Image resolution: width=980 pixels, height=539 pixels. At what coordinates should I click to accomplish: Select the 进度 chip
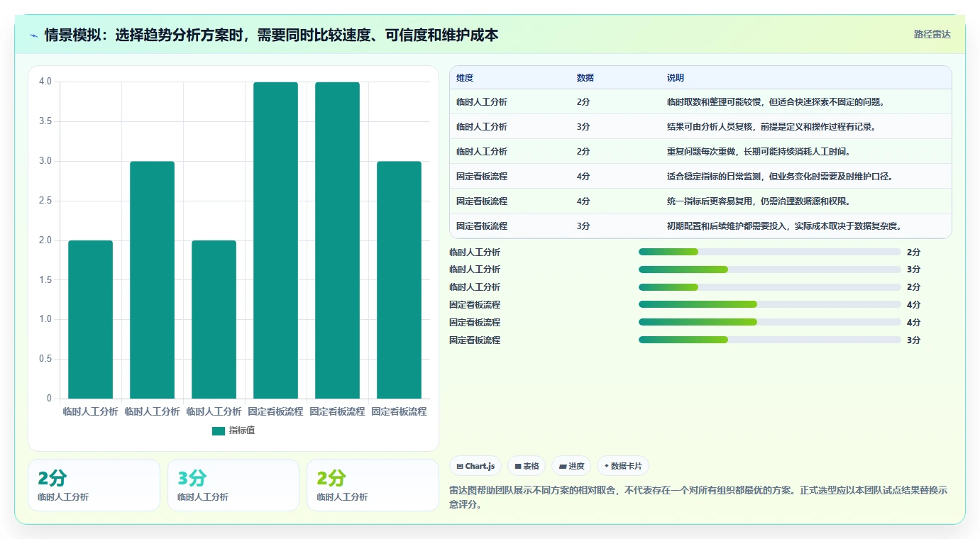click(571, 466)
